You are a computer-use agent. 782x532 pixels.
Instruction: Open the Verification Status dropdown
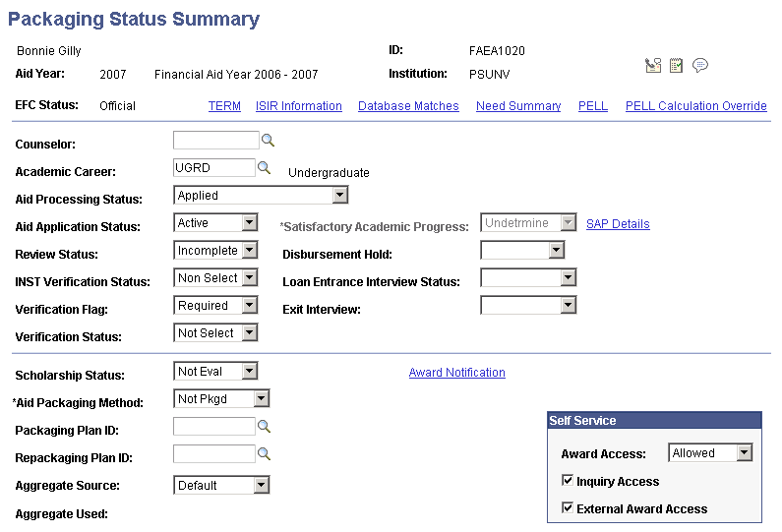click(x=215, y=332)
